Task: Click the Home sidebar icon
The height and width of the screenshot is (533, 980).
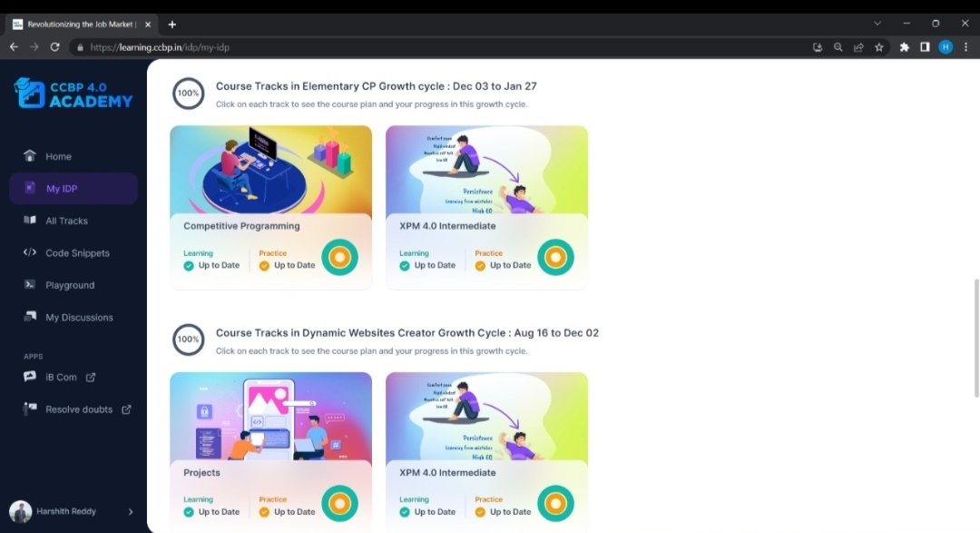Action: 29,156
